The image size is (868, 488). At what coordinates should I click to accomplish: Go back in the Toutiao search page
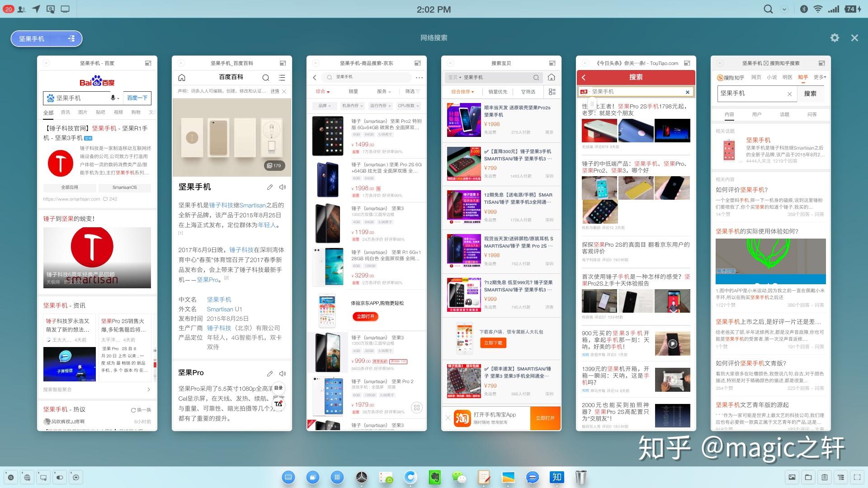point(584,77)
